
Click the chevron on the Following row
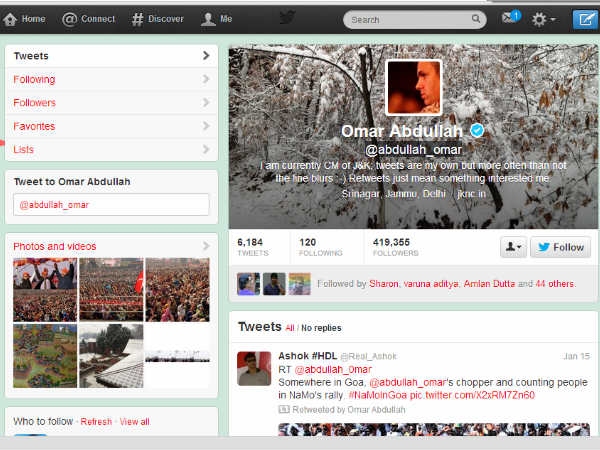tap(206, 79)
